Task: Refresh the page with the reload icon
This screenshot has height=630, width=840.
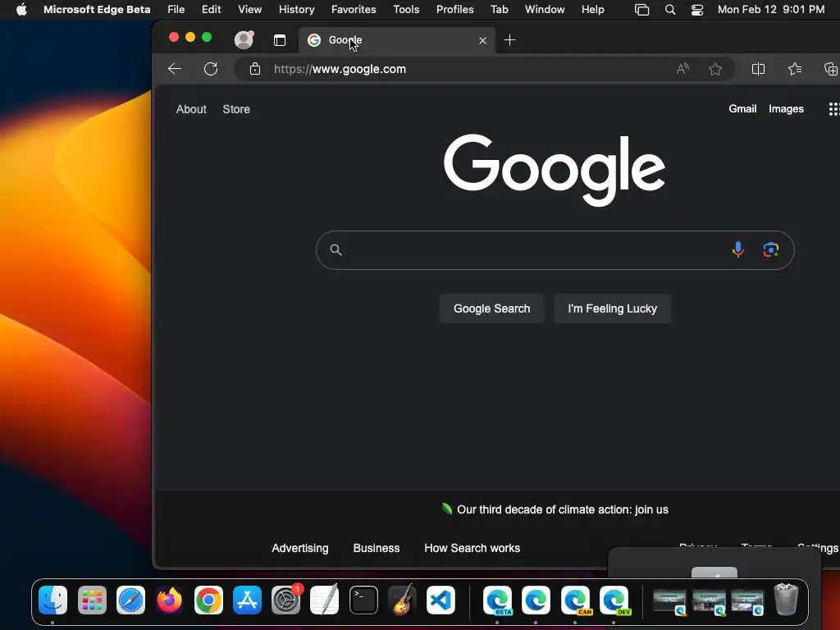Action: click(211, 69)
